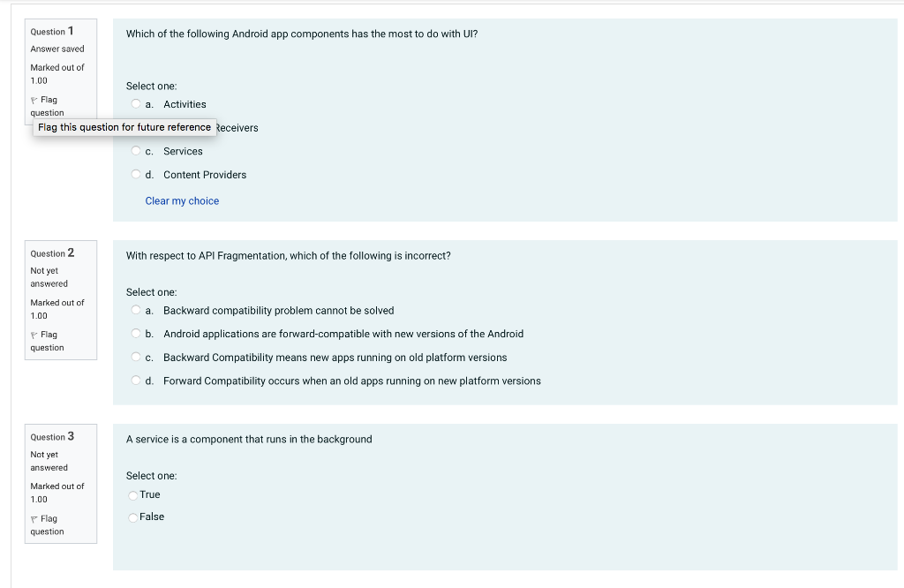Click the 'Activities' answer label text

pyautogui.click(x=185, y=104)
